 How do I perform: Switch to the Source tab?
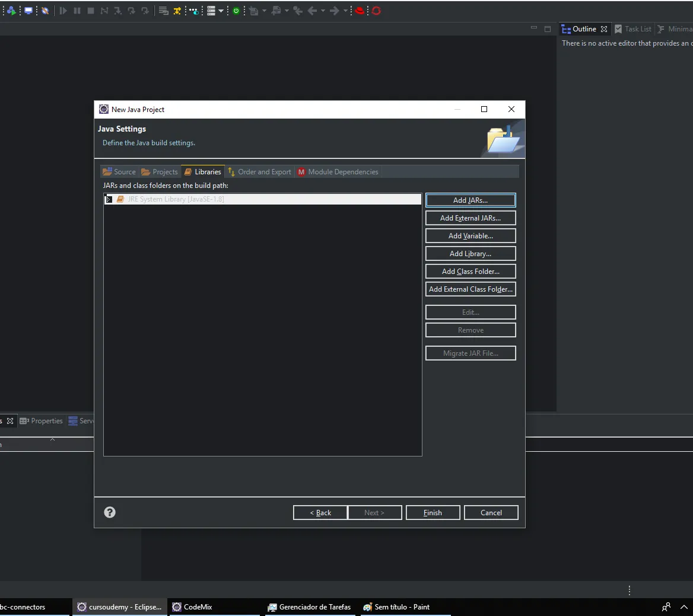pyautogui.click(x=119, y=172)
